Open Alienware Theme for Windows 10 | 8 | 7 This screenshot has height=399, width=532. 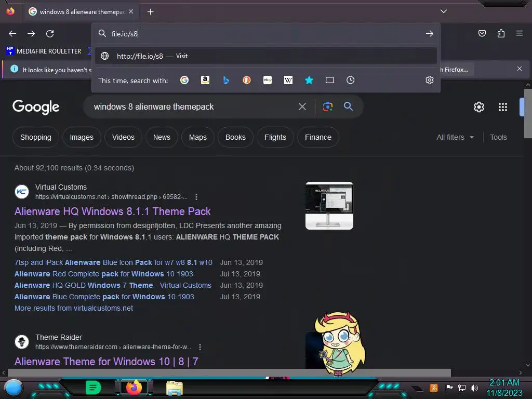point(106,362)
